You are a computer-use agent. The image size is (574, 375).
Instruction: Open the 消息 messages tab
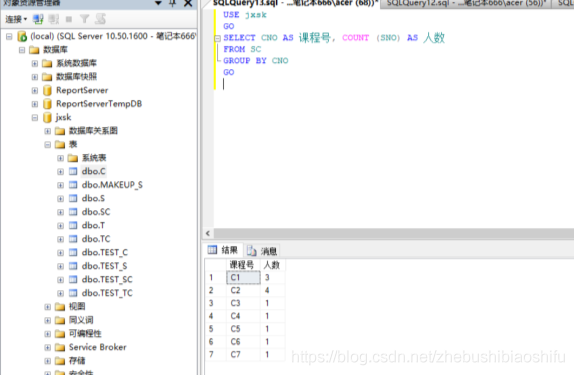(x=262, y=251)
